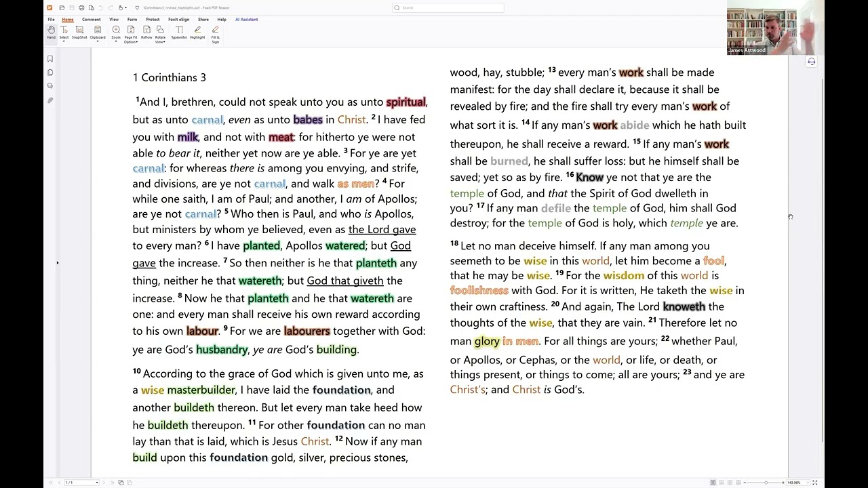868x488 pixels.
Task: Switch to the Comment tab
Action: pos(92,20)
